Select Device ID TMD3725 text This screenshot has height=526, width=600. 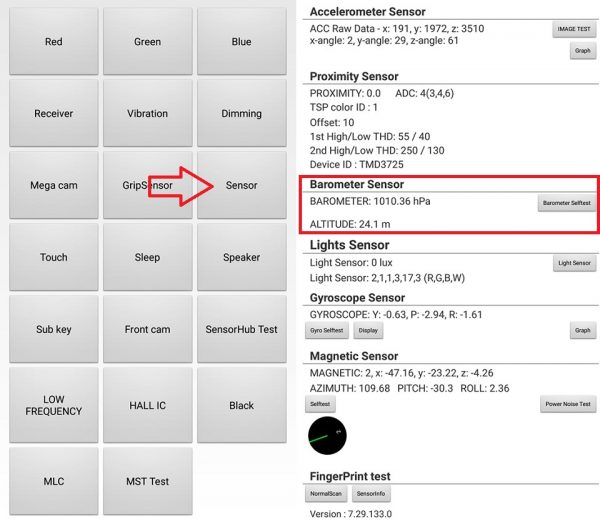coord(357,164)
